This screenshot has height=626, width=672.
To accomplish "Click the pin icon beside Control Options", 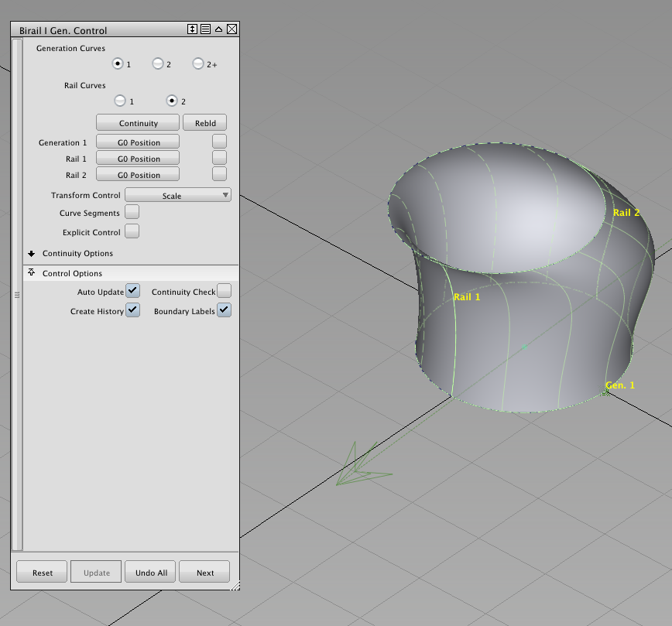I will 31,272.
